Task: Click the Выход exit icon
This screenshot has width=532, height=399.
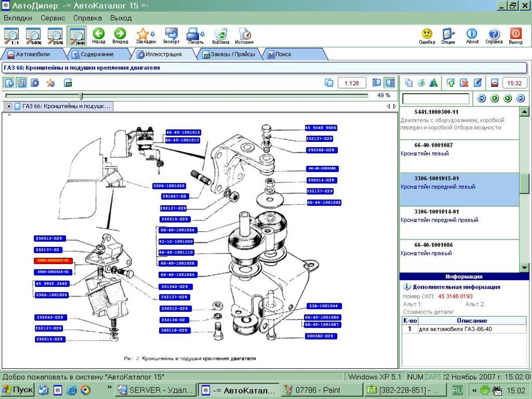Action: coord(516,36)
